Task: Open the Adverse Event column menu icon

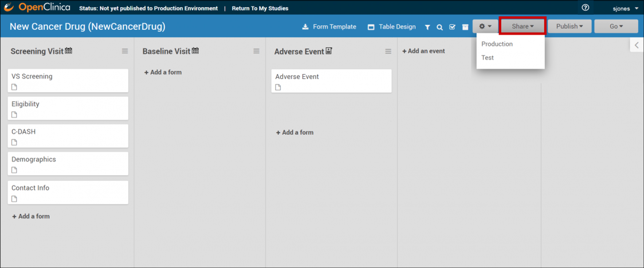Action: [x=388, y=51]
